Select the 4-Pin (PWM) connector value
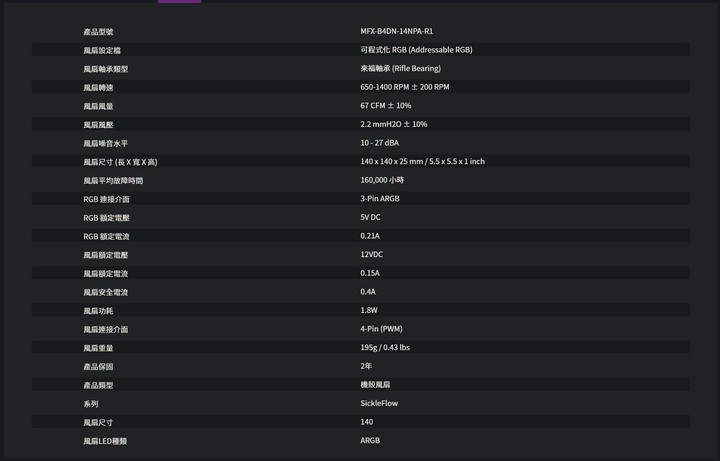The height and width of the screenshot is (461, 720). [x=381, y=329]
